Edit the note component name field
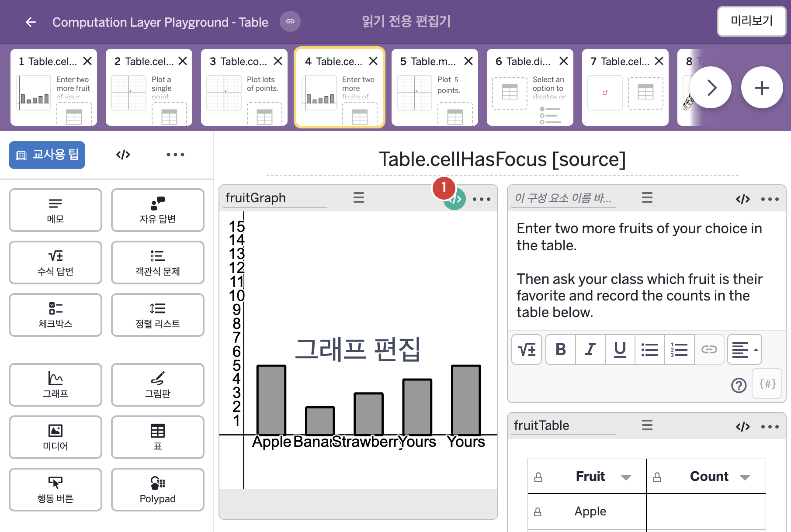Viewport: 791px width, 532px height. 563,198
